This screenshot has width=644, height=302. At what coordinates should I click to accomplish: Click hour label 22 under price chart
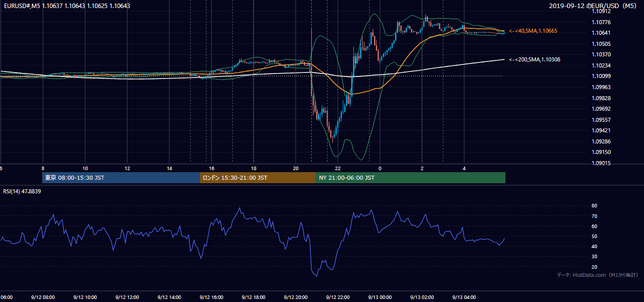pos(338,168)
